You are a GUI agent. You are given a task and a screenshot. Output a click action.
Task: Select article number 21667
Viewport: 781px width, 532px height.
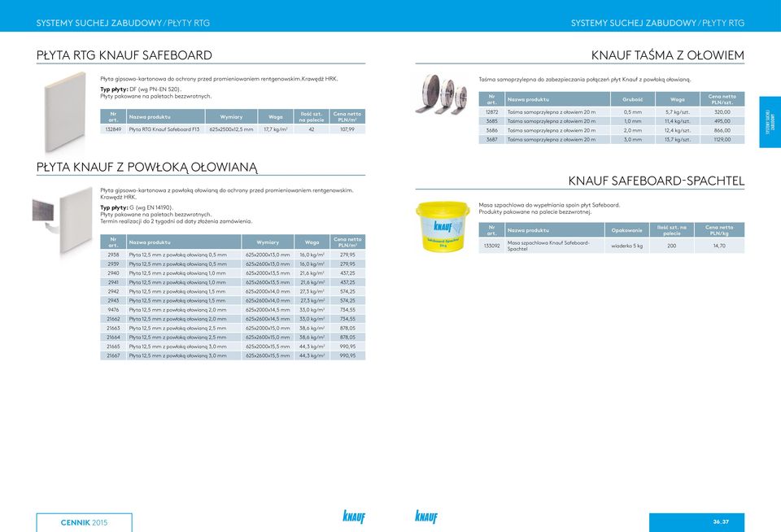click(x=113, y=355)
